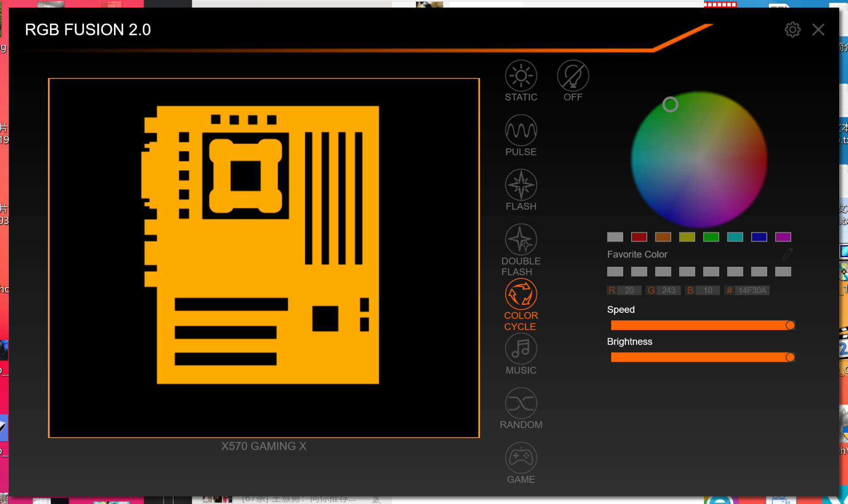Select the STATIC lighting mode icon
Screen dimensions: 848x504
point(521,76)
